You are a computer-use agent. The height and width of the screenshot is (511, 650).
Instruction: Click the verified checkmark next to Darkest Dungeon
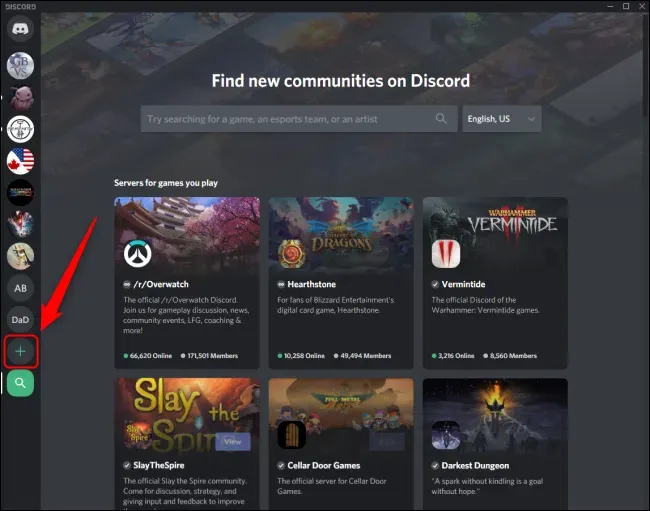[x=435, y=465]
